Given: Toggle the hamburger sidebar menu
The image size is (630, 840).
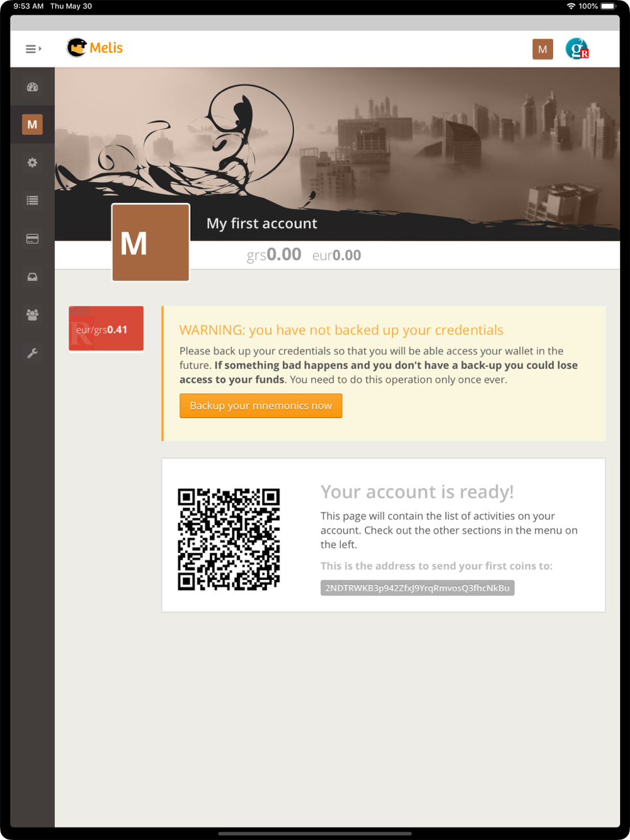Looking at the screenshot, I should click(x=33, y=48).
